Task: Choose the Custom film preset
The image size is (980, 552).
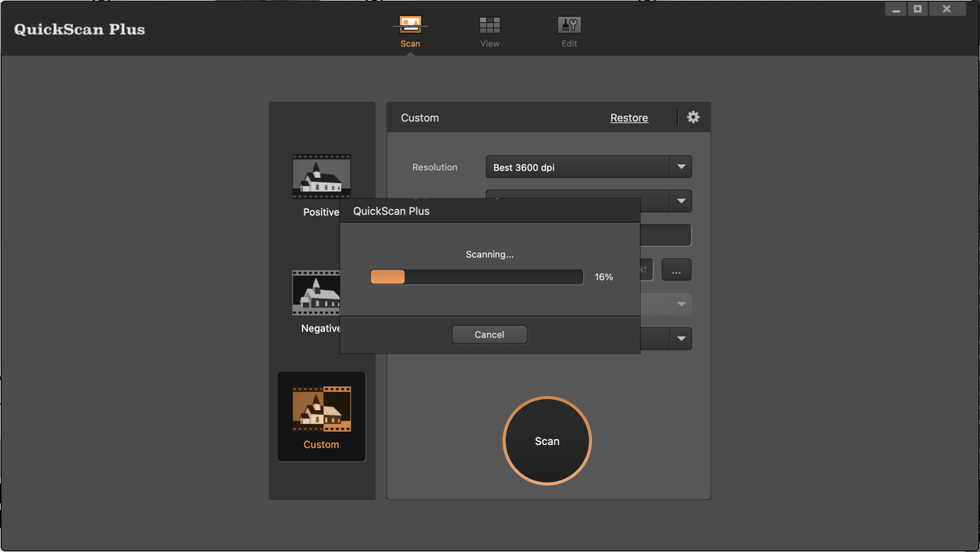Action: click(322, 416)
